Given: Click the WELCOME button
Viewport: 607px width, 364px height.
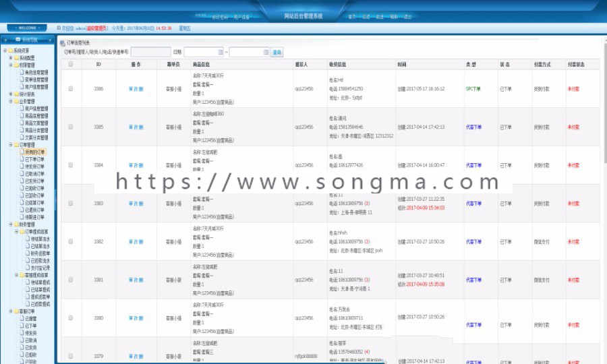Looking at the screenshot, I should (27, 28).
